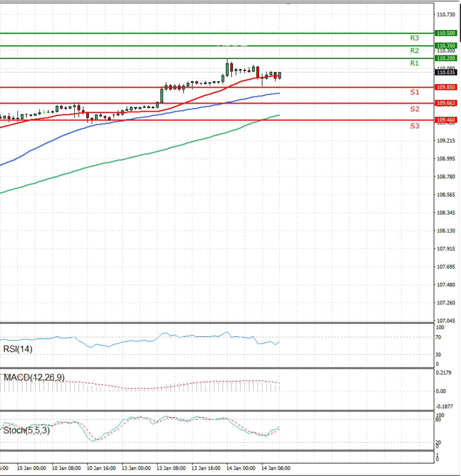Click the 110.200 resistance price label
The width and height of the screenshot is (461, 476).
coord(445,58)
